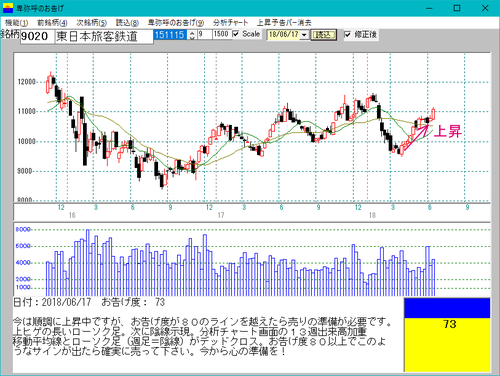Click the spinner arrows next to 151115
This screenshot has height=376, width=500.
tap(192, 35)
